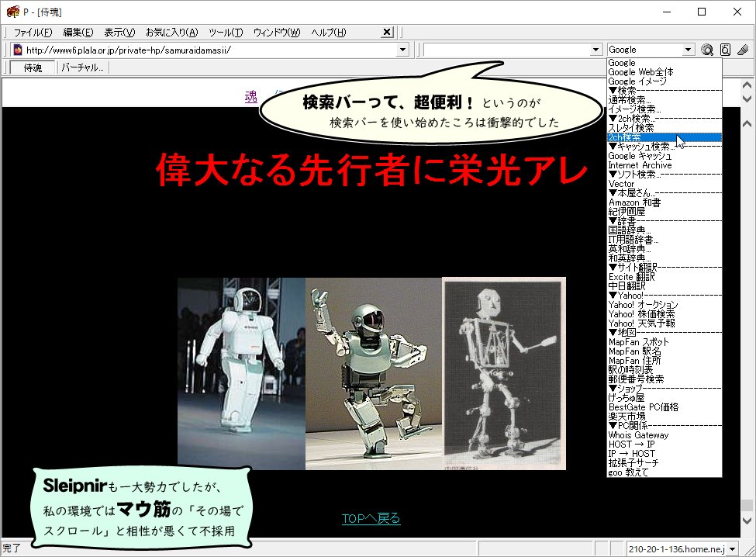
Task: Select 紀伊國屋 bookstore search
Action: click(x=665, y=212)
